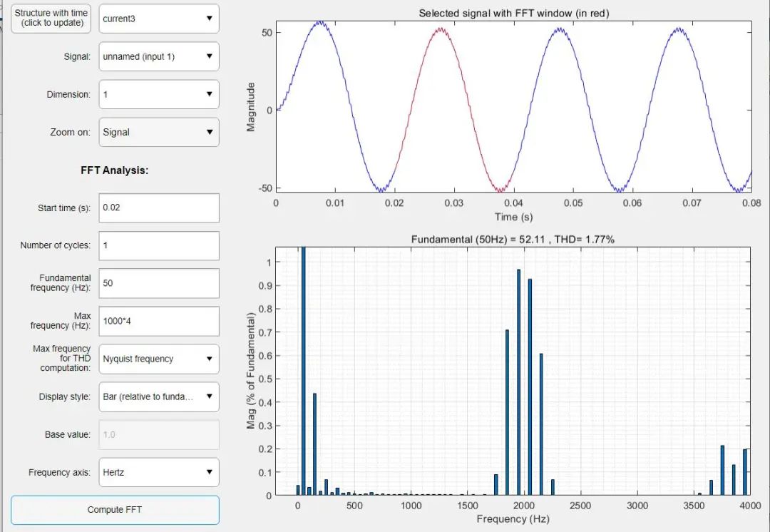Click the spectrum bar near 3750 Hz
Image resolution: width=770 pixels, height=532 pixels.
tap(722, 470)
